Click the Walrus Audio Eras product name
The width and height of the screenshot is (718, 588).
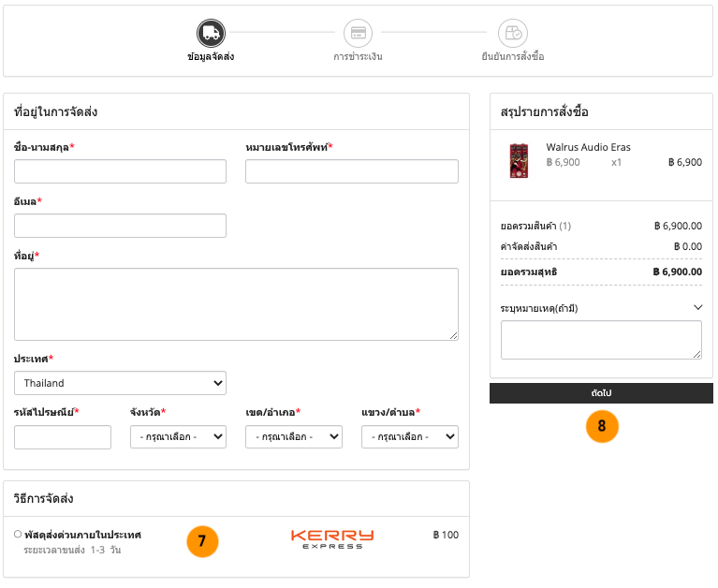(588, 147)
